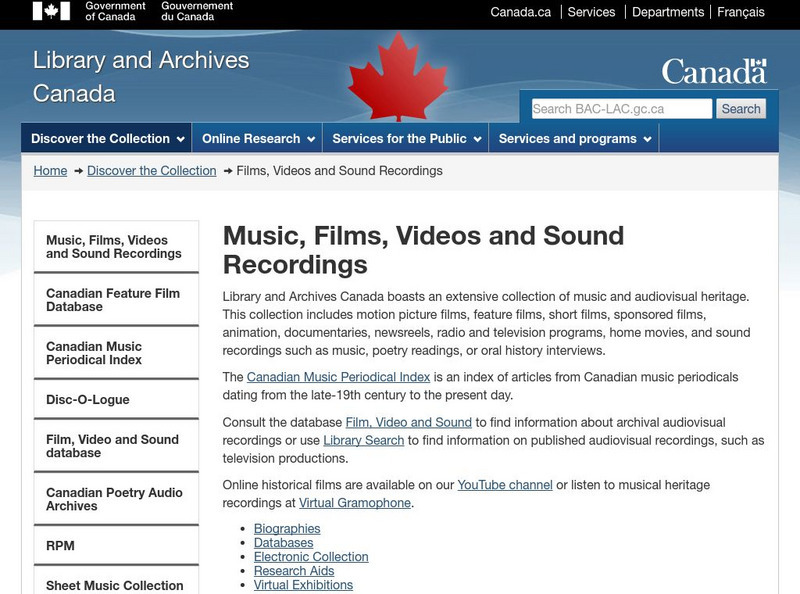Open Film, Video and Sound database sidebar item
This screenshot has width=800, height=594.
(116, 446)
